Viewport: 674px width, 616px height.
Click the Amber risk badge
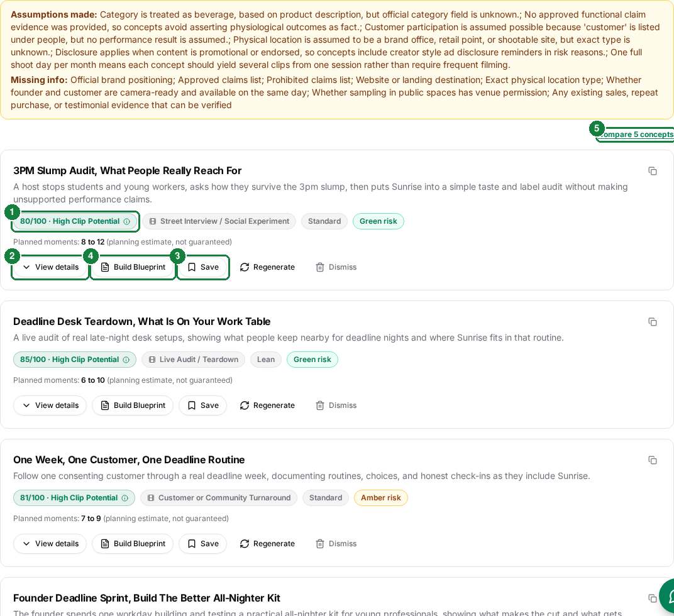pyautogui.click(x=381, y=498)
